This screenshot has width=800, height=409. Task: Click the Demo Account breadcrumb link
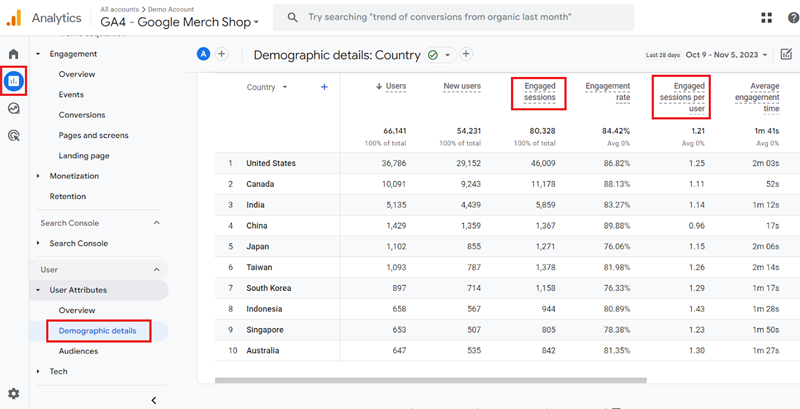tap(171, 9)
